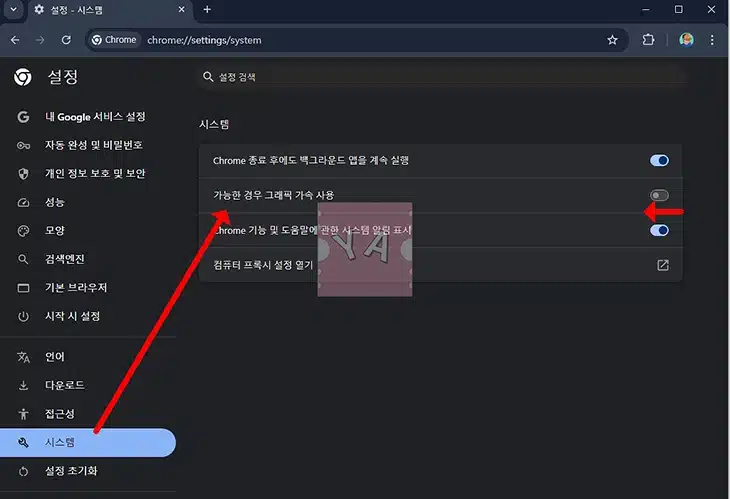Enable 가능한 경우 그래픽 가속 사용 toggle
The image size is (730, 499).
point(659,195)
